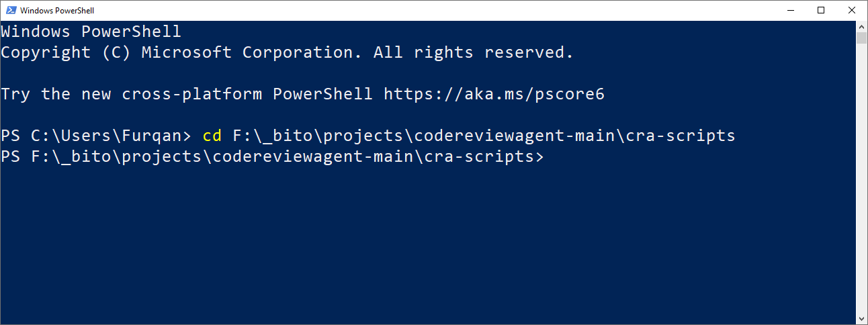Click the scrollbar up arrow
Screen dimensions: 868x325
(x=861, y=26)
